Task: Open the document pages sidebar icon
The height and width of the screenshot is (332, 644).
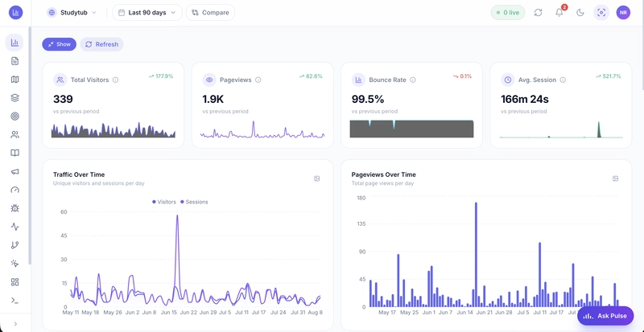Action: (14, 61)
